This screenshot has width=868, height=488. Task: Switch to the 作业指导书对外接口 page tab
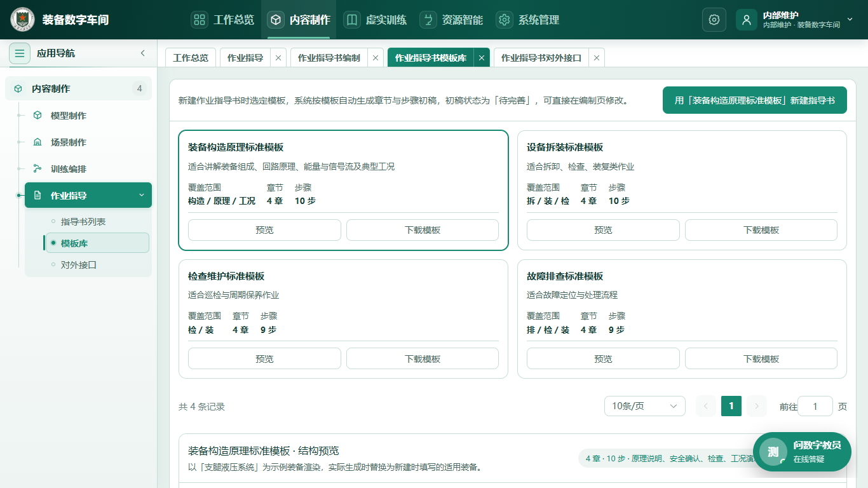(541, 58)
